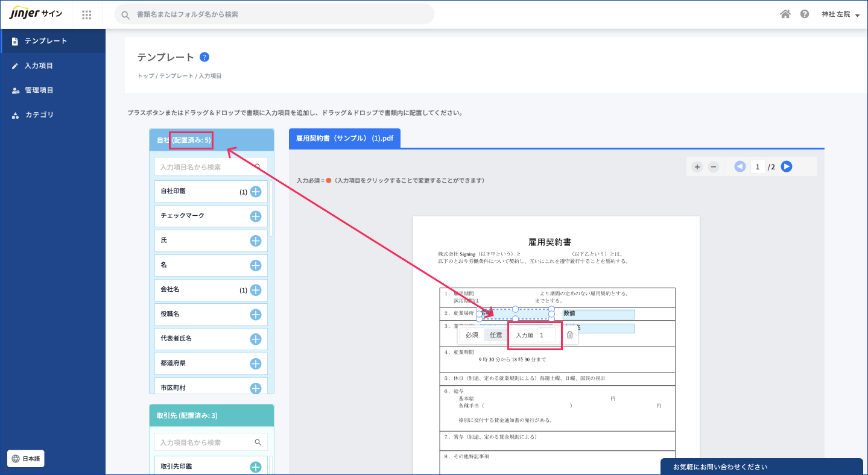Viewport: 868px width, 475px height.
Task: Open the app launcher grid icon
Action: point(87,14)
